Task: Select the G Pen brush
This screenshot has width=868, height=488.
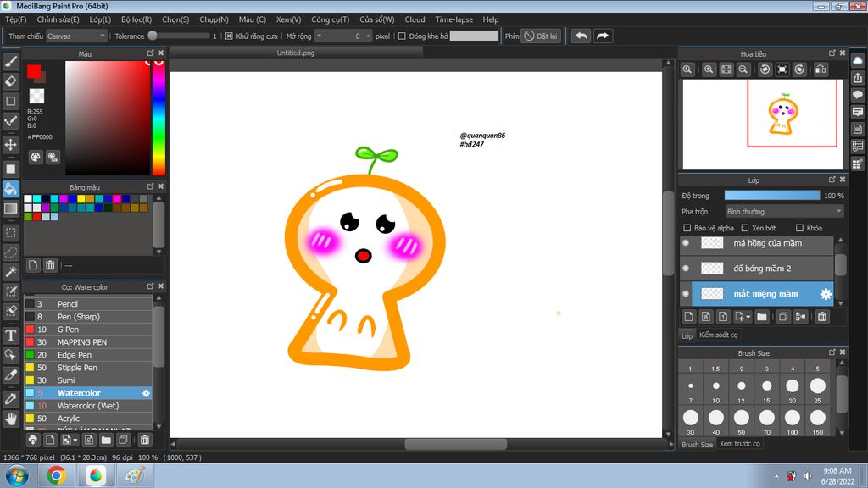Action: pos(88,330)
